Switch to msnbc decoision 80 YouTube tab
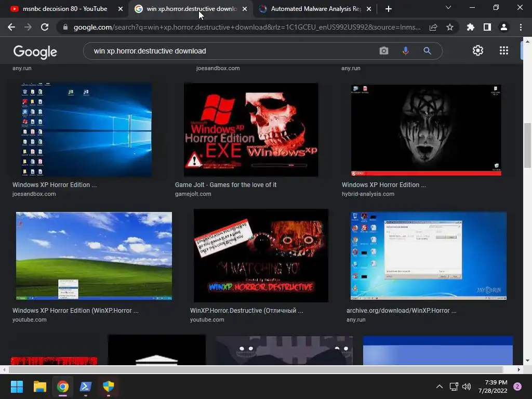The image size is (532, 399). (x=64, y=9)
